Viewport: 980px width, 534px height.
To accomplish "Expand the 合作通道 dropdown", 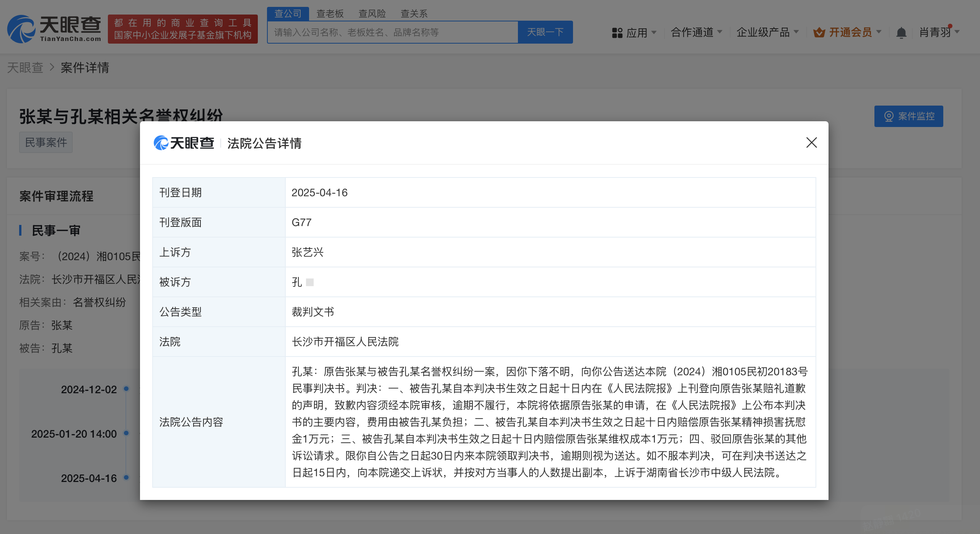I will click(x=696, y=32).
